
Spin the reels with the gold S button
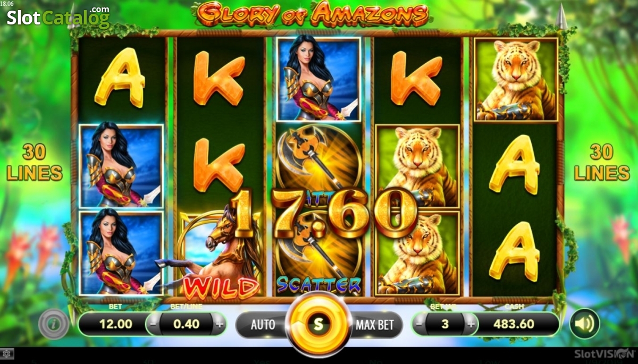tap(318, 324)
